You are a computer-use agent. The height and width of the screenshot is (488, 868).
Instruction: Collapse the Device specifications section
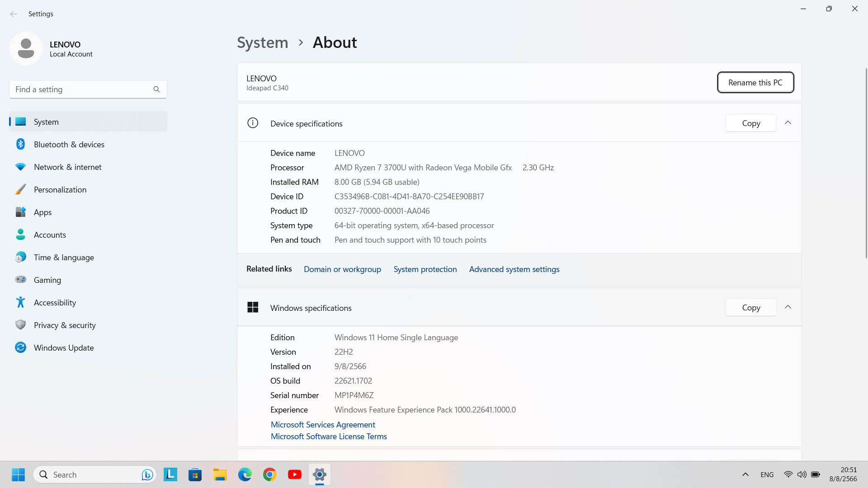(788, 123)
